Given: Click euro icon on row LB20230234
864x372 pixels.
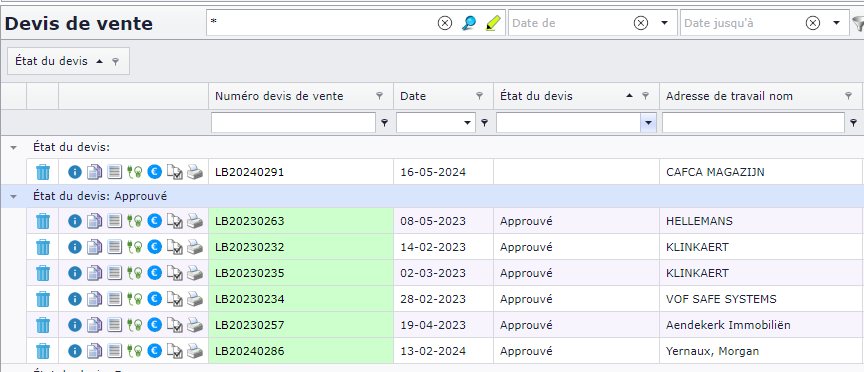Looking at the screenshot, I should 155,299.
